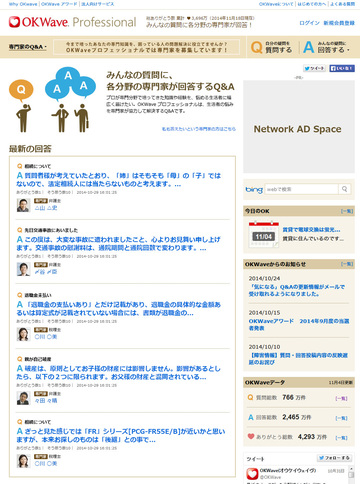Open the はじめての方へ link
Viewport: 360px width, 484px height.
[x=312, y=4]
